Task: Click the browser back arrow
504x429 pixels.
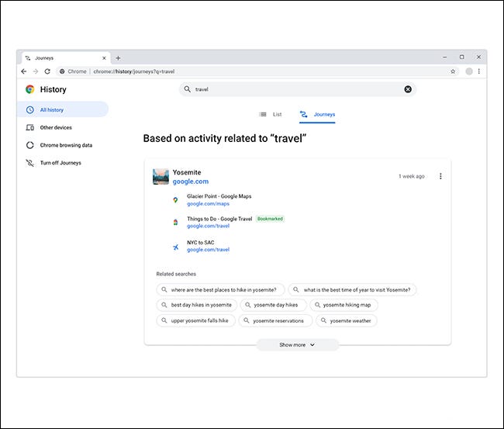Action: coord(24,71)
